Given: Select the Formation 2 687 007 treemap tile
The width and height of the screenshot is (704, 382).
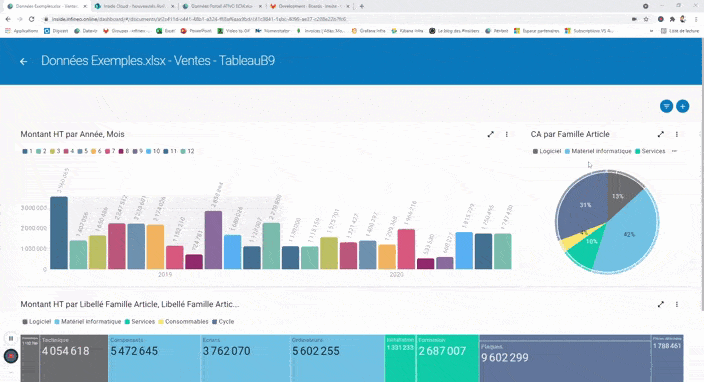Looking at the screenshot, I should [x=448, y=358].
